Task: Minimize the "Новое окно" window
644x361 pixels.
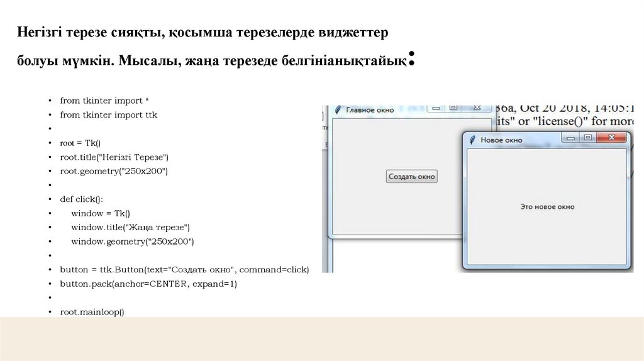Action: (x=570, y=138)
